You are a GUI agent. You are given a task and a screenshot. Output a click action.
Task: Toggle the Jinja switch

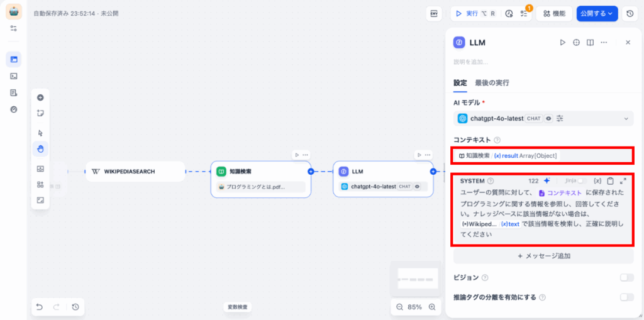582,180
